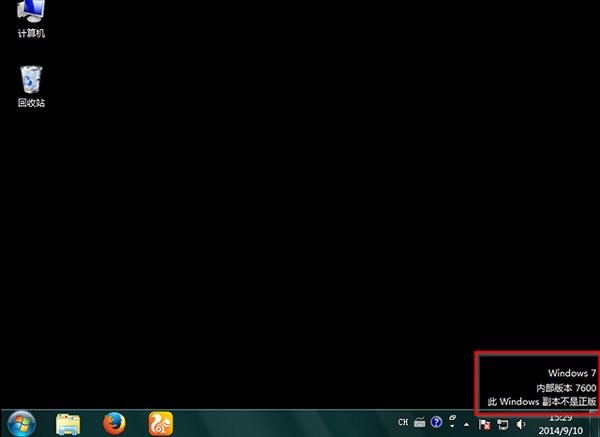Open the CH input language menu

point(403,422)
